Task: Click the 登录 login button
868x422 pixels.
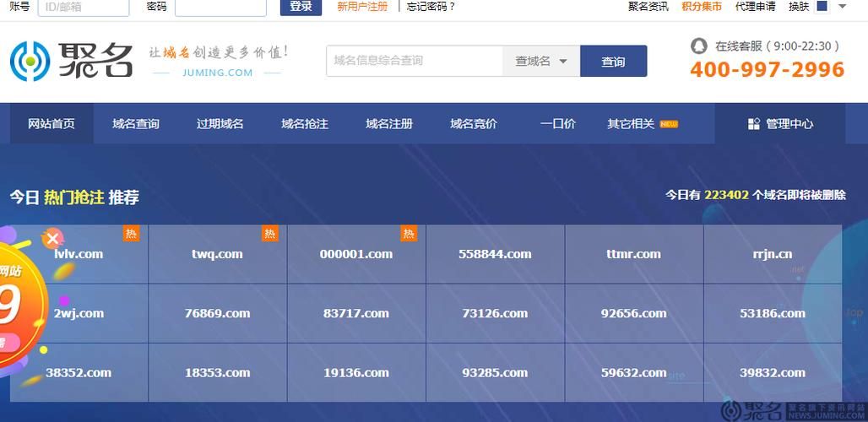Action: pyautogui.click(x=301, y=7)
